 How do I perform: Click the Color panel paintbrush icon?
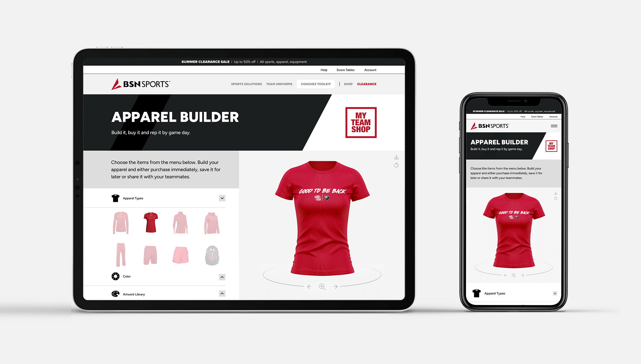click(x=116, y=276)
